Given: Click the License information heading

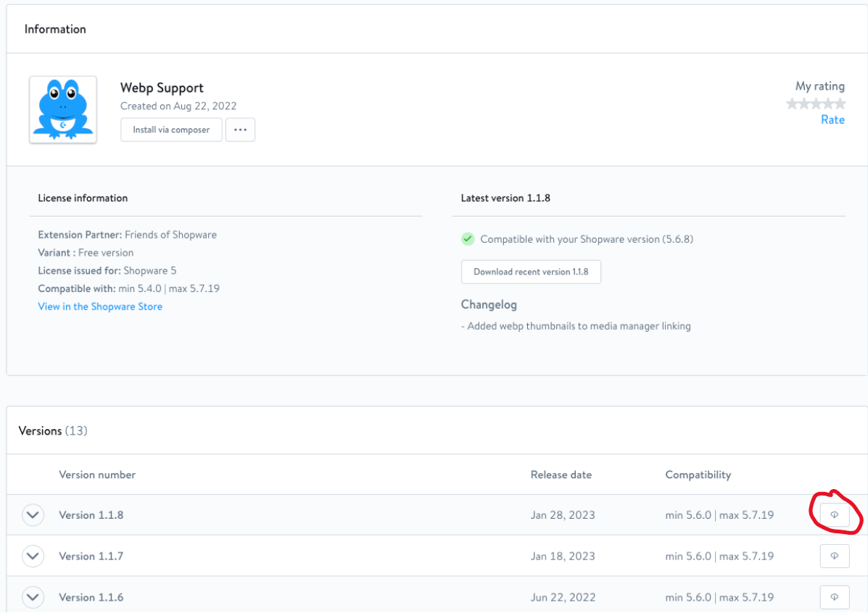Looking at the screenshot, I should (83, 198).
